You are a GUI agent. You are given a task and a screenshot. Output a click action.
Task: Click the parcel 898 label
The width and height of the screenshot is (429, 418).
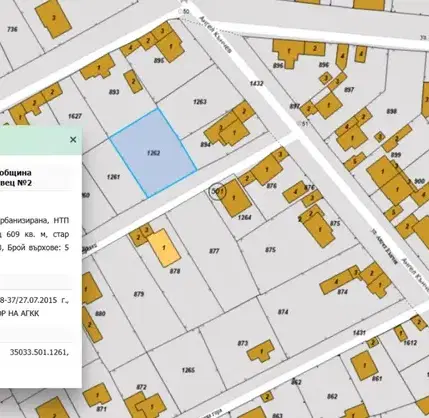pyautogui.click(x=391, y=111)
